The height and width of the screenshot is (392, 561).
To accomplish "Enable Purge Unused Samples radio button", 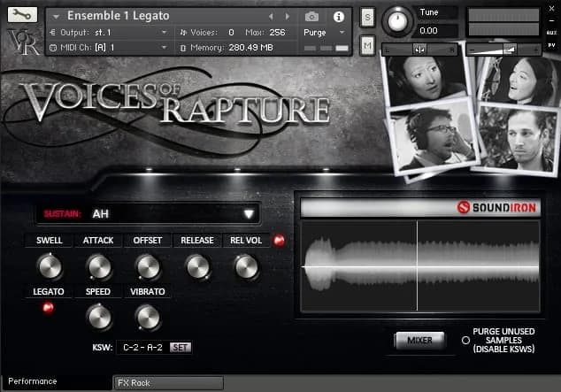I will [x=465, y=340].
